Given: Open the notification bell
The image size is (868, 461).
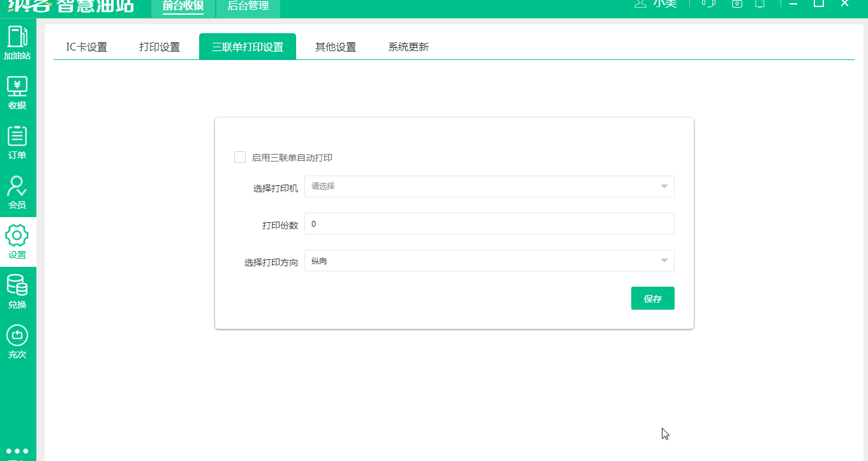Looking at the screenshot, I should click(758, 4).
